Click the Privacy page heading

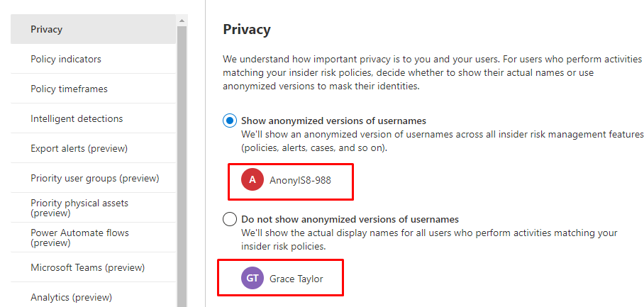point(247,30)
